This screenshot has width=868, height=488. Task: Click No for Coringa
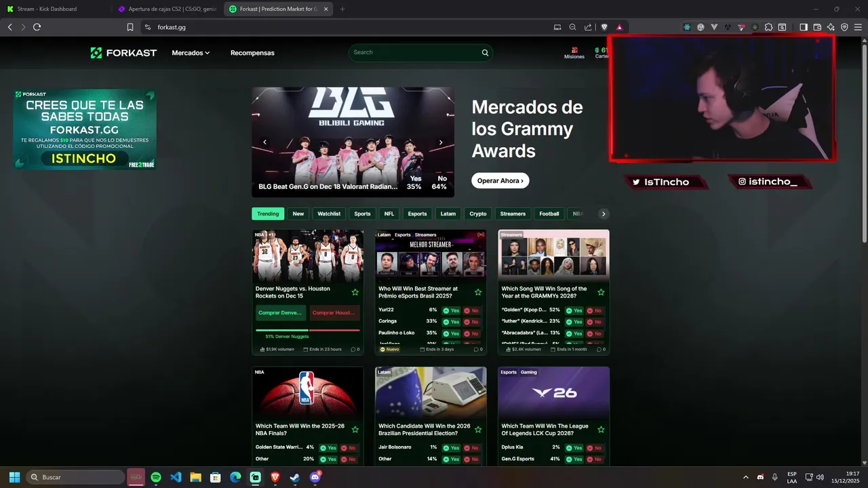[473, 322]
